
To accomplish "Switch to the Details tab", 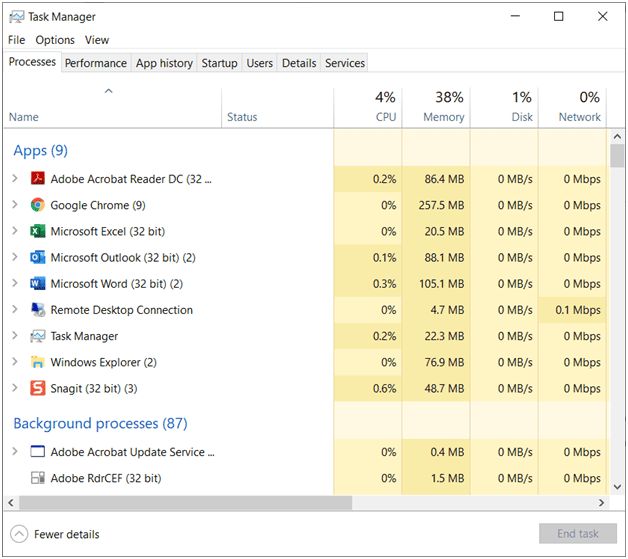I will click(299, 63).
